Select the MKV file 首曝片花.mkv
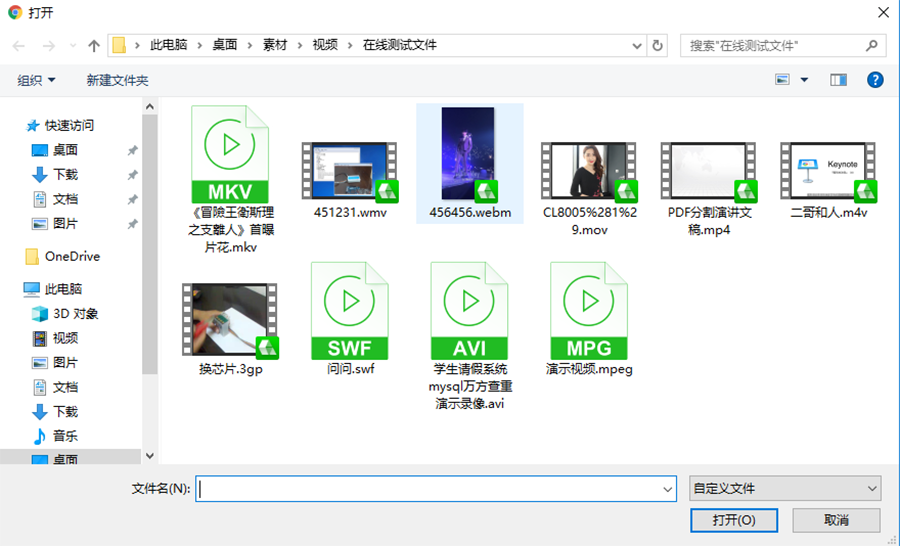The height and width of the screenshot is (546, 900). (230, 154)
